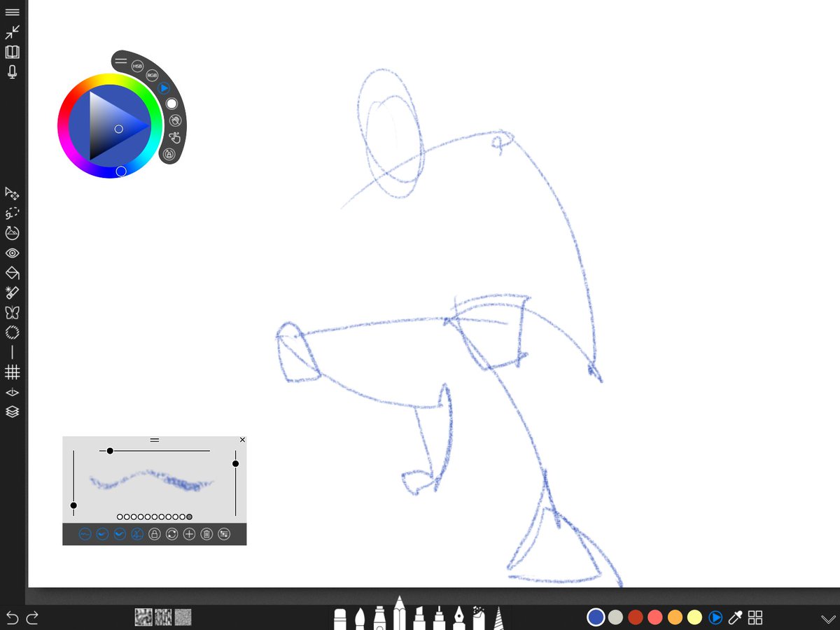840x630 pixels.
Task: Select the fine-tip marker tool
Action: click(439, 618)
